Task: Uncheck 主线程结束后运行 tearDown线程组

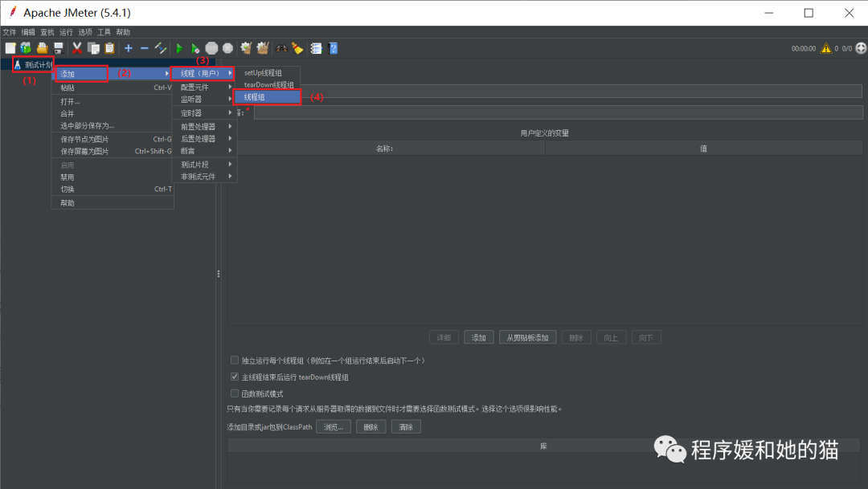Action: (x=235, y=377)
